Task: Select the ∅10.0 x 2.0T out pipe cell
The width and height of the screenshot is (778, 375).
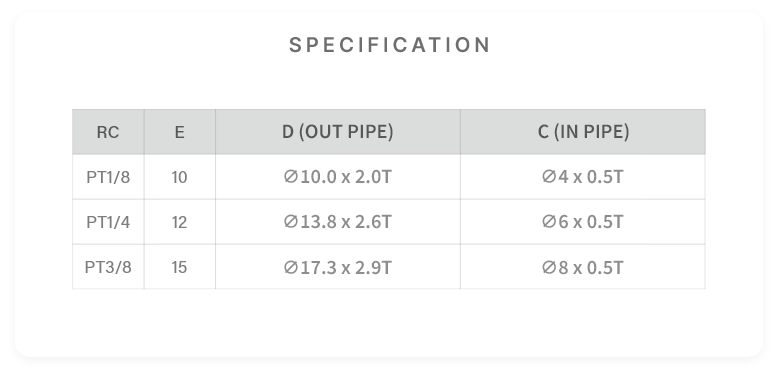Action: [x=338, y=177]
